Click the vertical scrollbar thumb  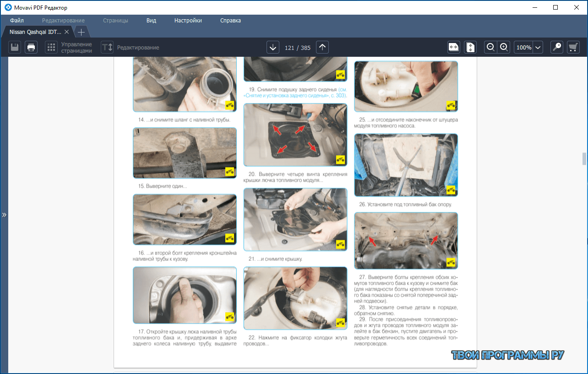coord(584,159)
